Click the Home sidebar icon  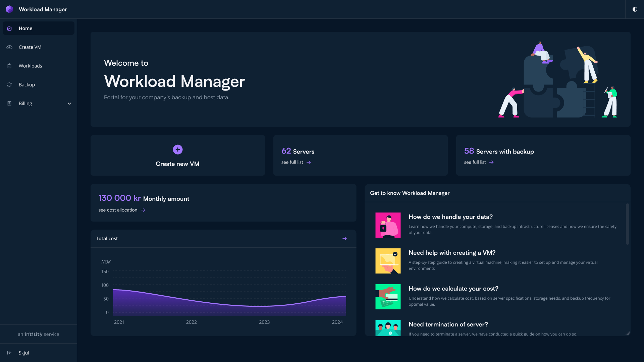click(x=9, y=28)
